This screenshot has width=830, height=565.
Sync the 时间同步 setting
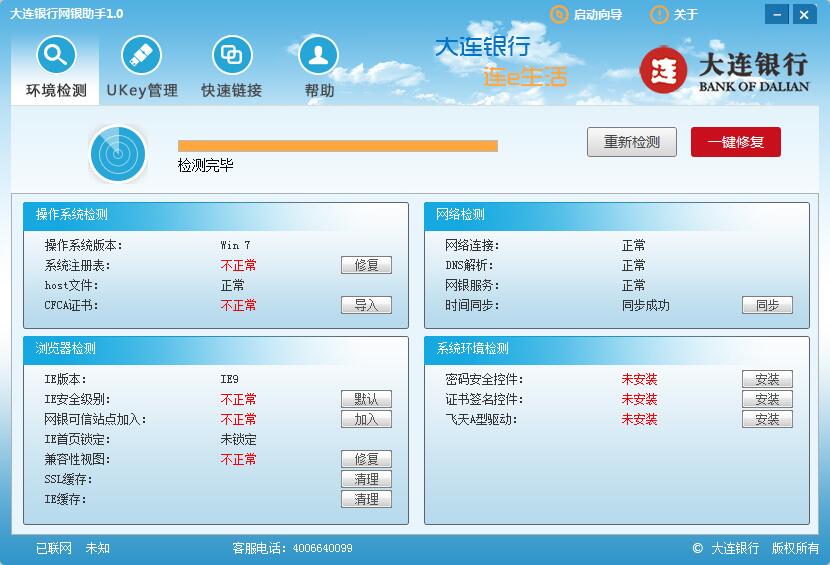click(767, 305)
